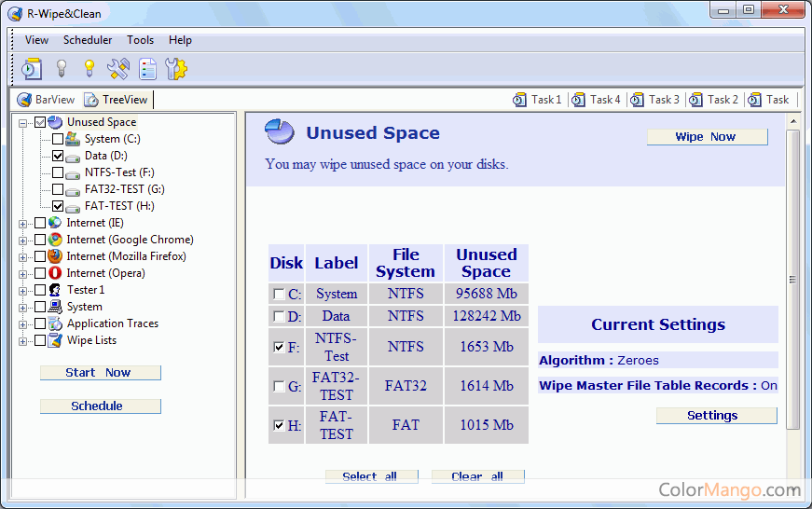Viewport: 812px width, 509px height.
Task: Click the Wipe Lists icon
Action: pyautogui.click(x=55, y=340)
